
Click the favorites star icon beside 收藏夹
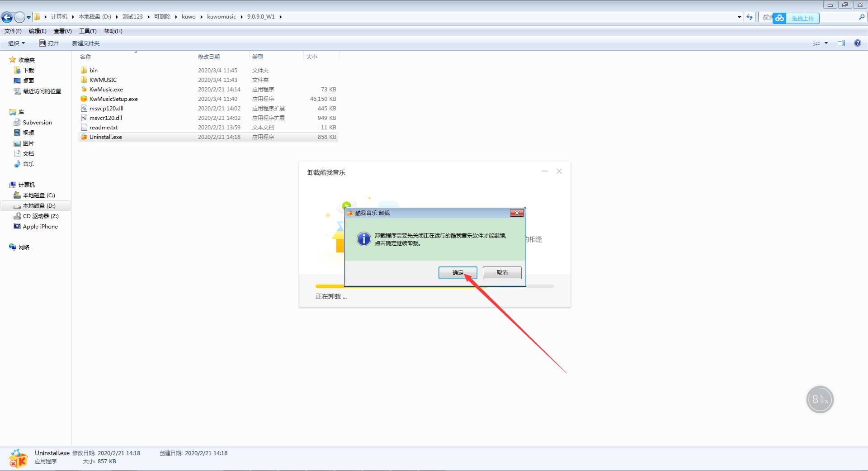click(x=13, y=59)
